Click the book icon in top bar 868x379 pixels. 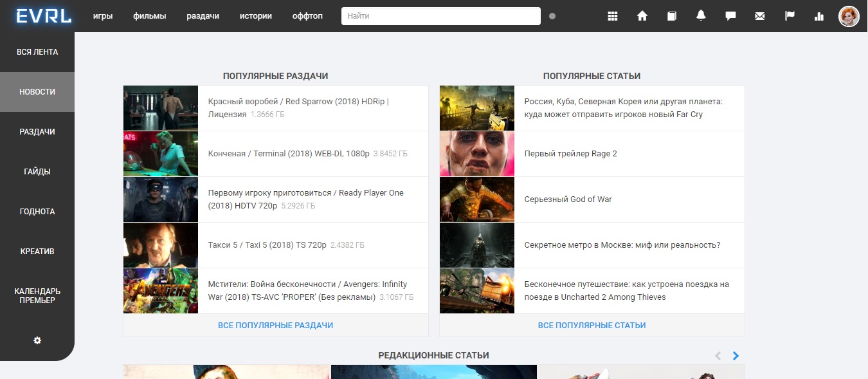671,16
